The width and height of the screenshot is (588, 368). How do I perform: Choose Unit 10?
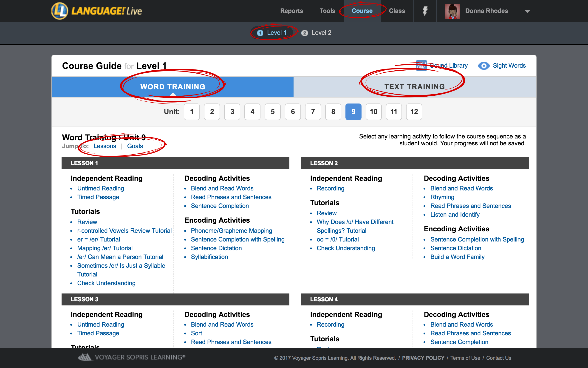click(x=373, y=112)
